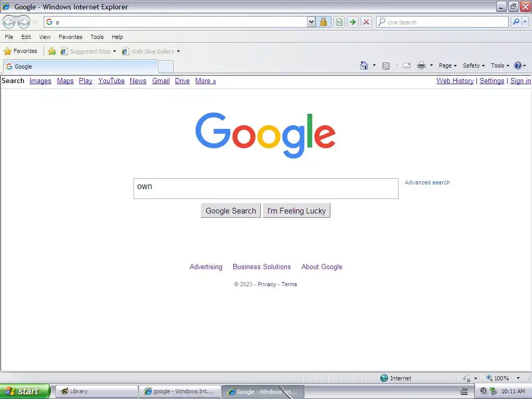Stop loading with the red X button
Image resolution: width=532 pixels, height=399 pixels.
(x=366, y=22)
